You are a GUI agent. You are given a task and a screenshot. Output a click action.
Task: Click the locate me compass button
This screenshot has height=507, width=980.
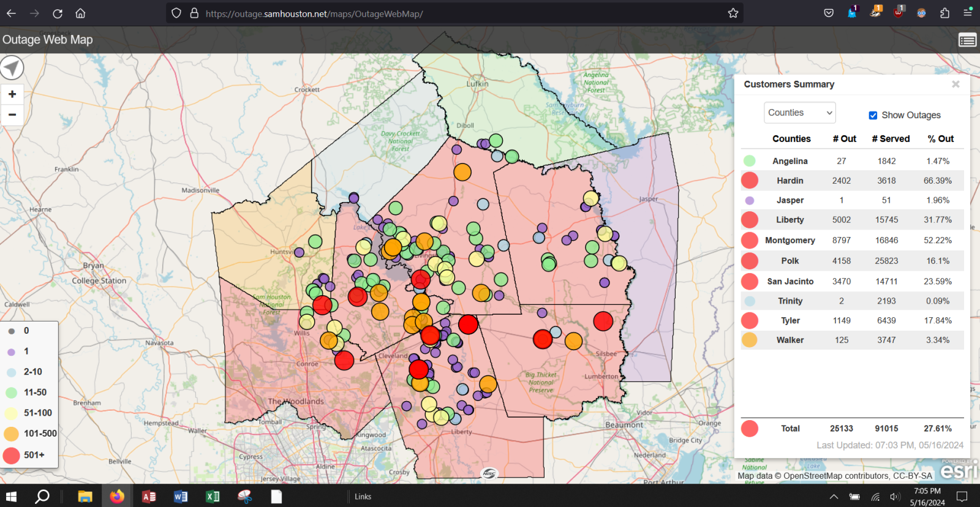[x=12, y=67]
